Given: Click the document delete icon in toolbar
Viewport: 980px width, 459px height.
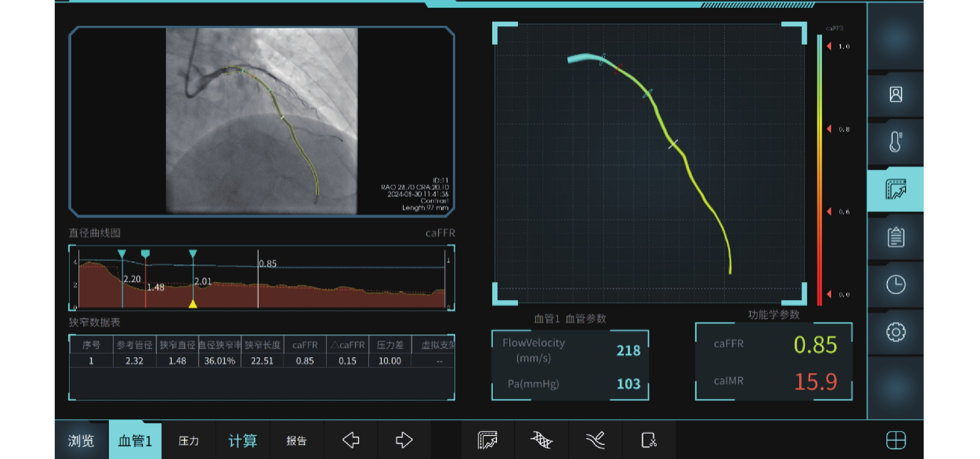Looking at the screenshot, I should point(649,440).
